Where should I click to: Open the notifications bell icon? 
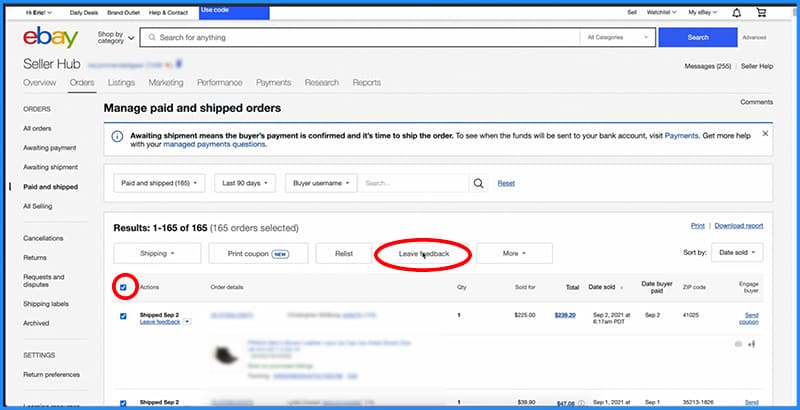point(736,13)
